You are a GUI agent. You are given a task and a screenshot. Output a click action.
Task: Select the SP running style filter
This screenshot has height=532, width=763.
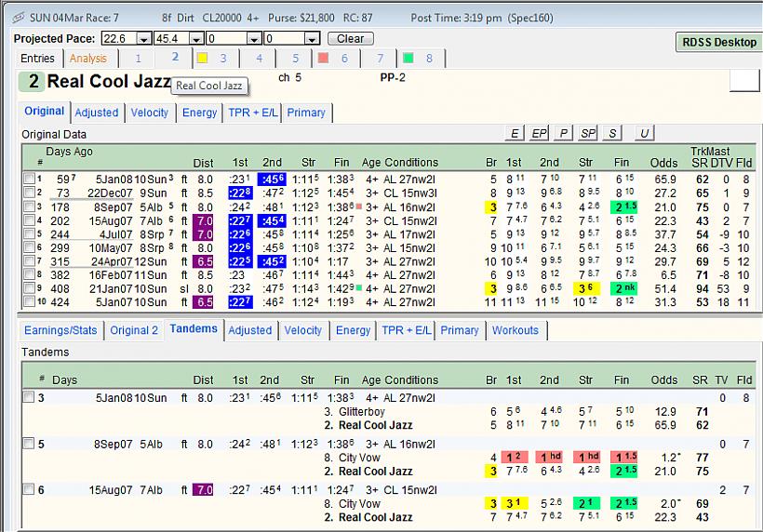click(588, 133)
